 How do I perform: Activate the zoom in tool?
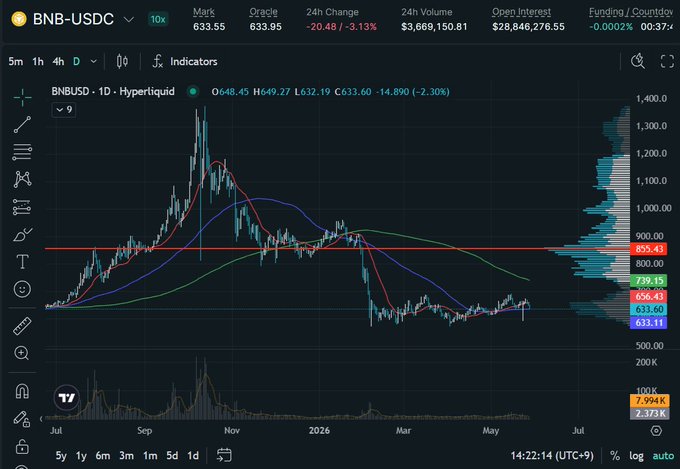(22, 353)
